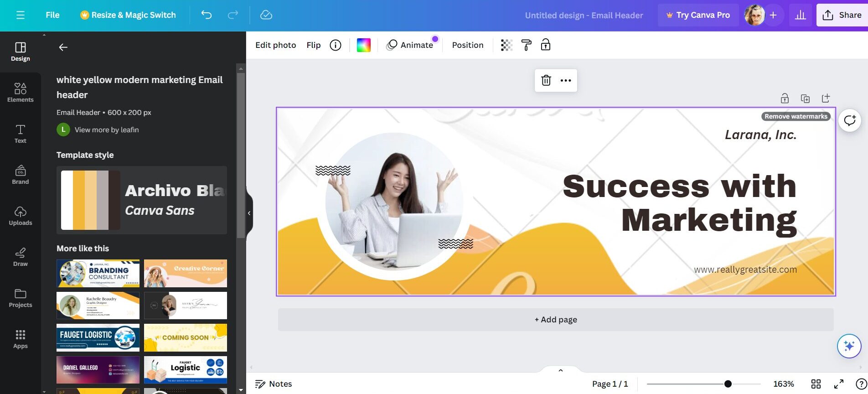Open the Elements panel in sidebar
The height and width of the screenshot is (394, 868).
[21, 92]
